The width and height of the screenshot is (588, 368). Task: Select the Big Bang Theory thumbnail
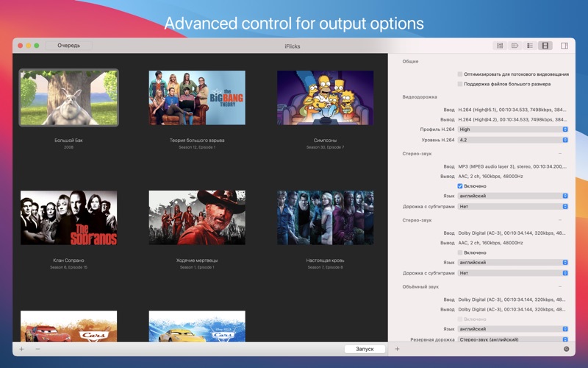tap(197, 98)
